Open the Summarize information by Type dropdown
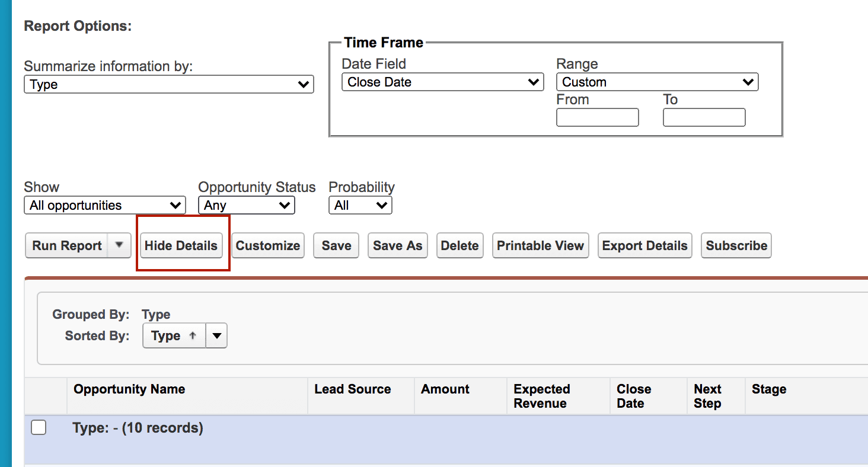Image resolution: width=868 pixels, height=467 pixels. (x=168, y=84)
